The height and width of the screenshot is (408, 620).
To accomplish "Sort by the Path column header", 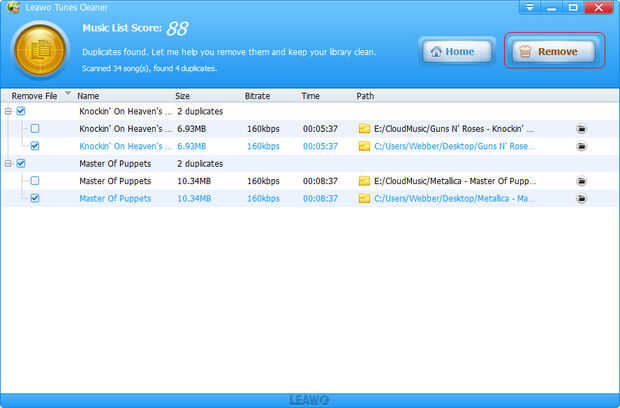I will click(x=365, y=96).
